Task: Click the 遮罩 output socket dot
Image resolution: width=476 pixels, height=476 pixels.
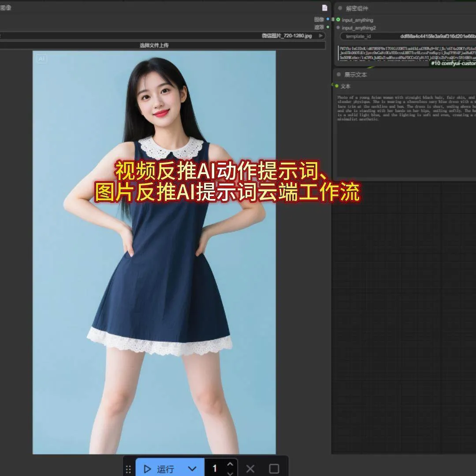Action: click(x=328, y=26)
